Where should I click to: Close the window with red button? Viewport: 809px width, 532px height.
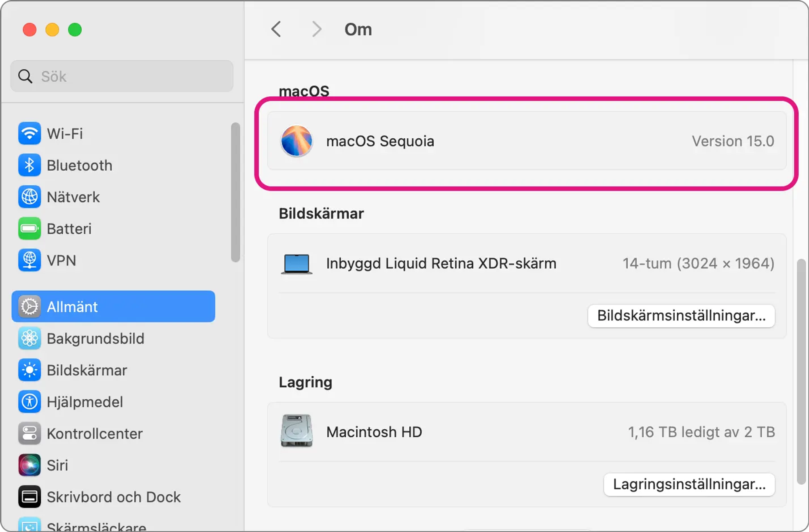pyautogui.click(x=30, y=30)
